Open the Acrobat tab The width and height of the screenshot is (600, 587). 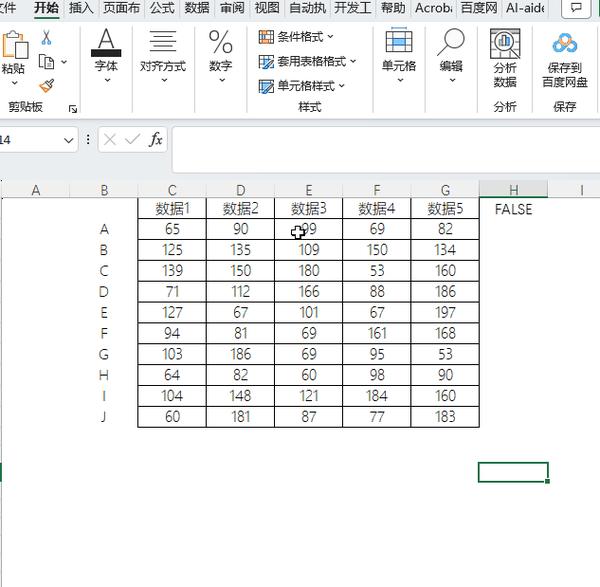tap(434, 8)
